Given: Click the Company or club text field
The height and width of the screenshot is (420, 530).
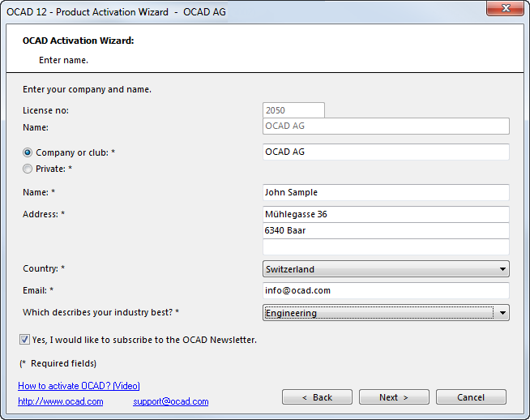Looking at the screenshot, I should click(386, 152).
